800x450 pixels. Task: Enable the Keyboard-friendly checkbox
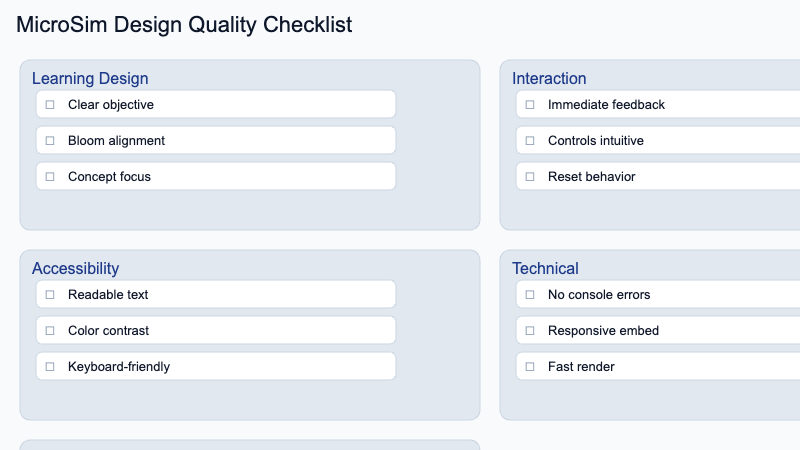point(50,367)
